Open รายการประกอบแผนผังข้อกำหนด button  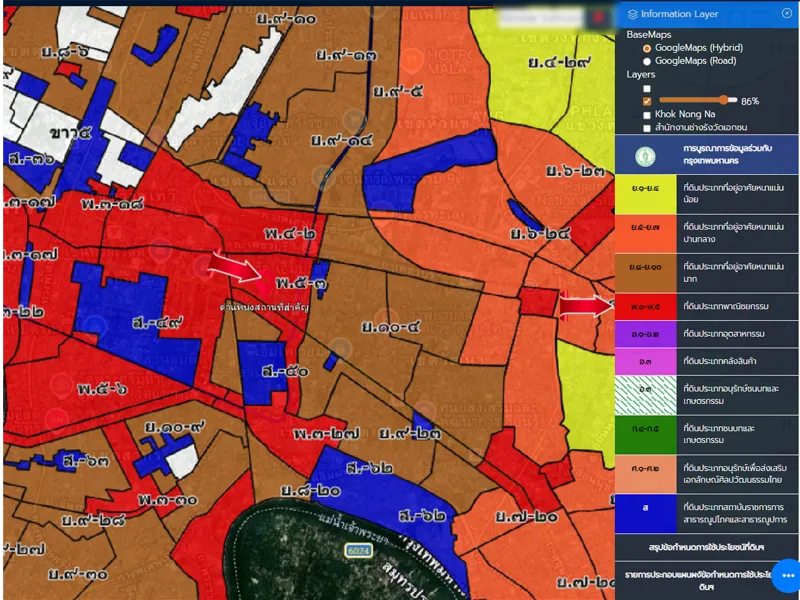click(x=700, y=580)
